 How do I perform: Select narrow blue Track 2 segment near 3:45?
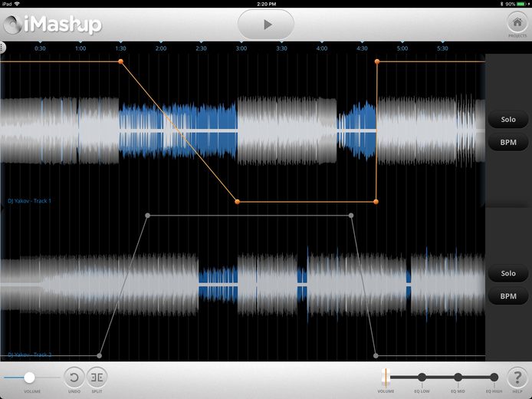[302, 285]
